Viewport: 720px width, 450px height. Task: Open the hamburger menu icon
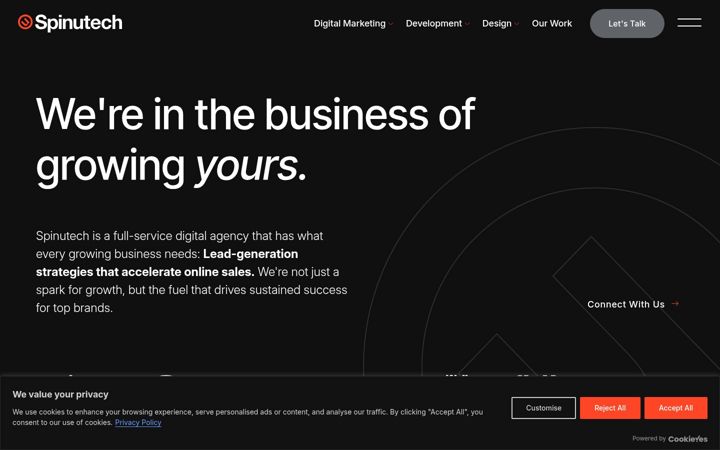689,22
